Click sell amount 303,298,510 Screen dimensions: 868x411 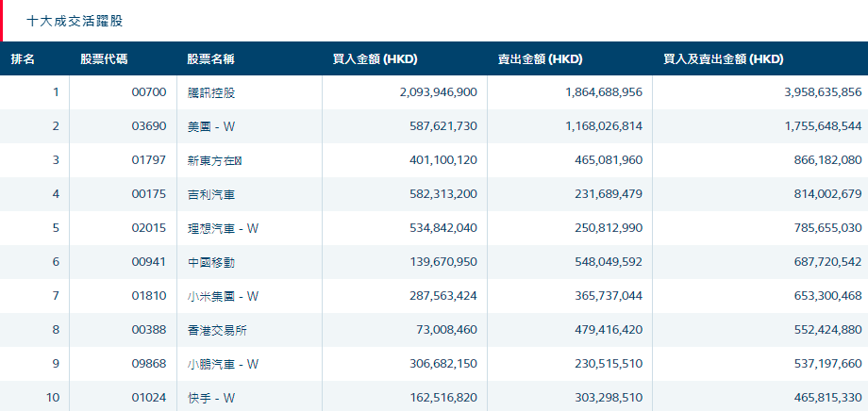608,398
